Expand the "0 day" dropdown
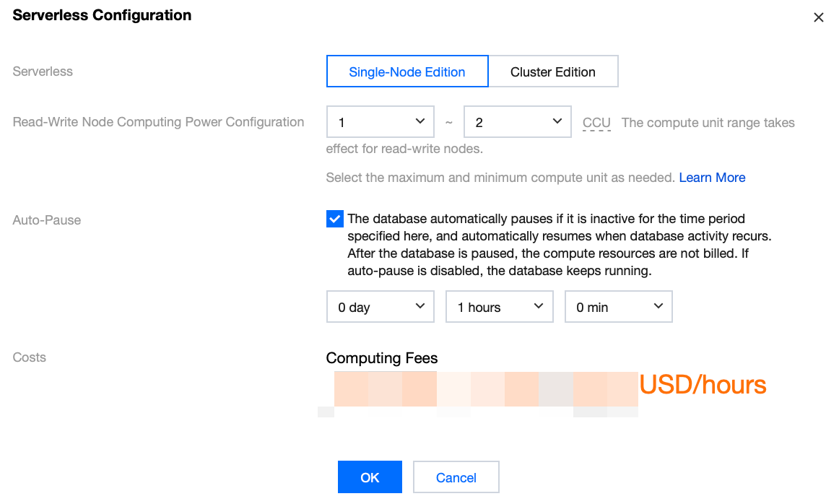This screenshot has width=839, height=504. [x=380, y=307]
